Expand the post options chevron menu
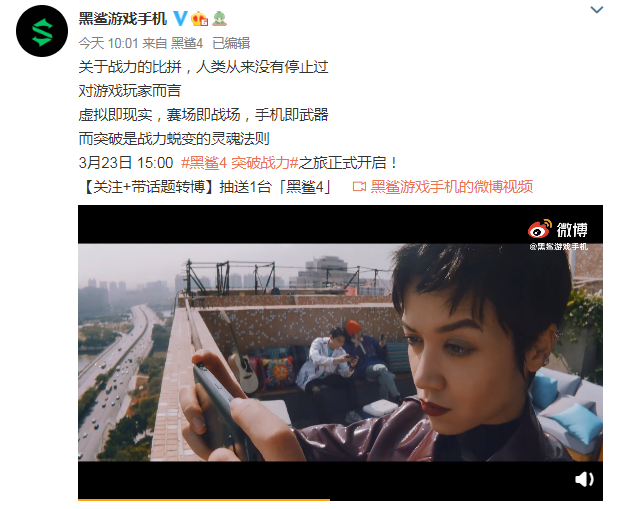Screen dimensions: 625x509 pos(596,10)
